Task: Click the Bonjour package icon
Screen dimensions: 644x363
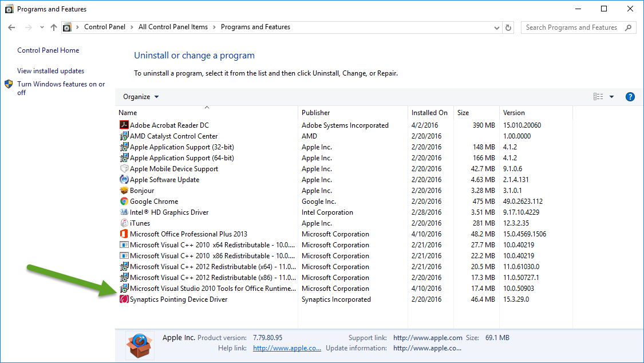Action: click(x=124, y=190)
